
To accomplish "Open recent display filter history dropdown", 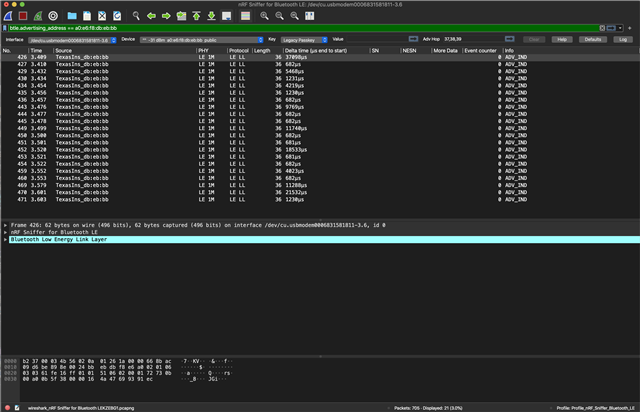I will pos(620,28).
